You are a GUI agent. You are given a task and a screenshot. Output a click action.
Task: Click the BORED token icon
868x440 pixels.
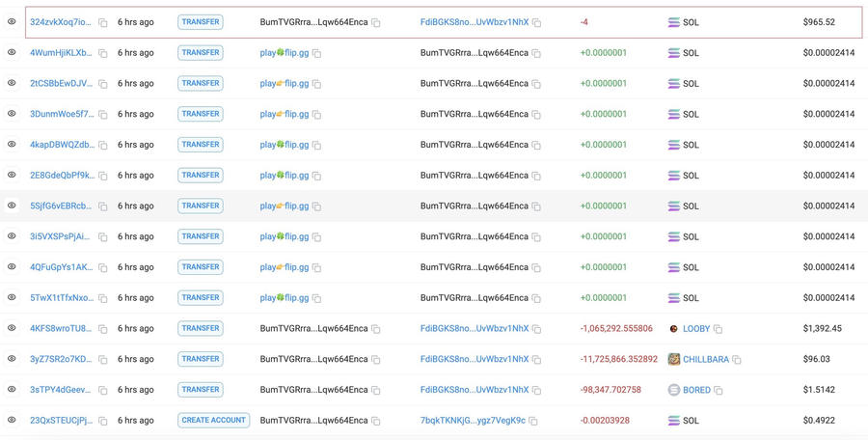[x=673, y=390]
